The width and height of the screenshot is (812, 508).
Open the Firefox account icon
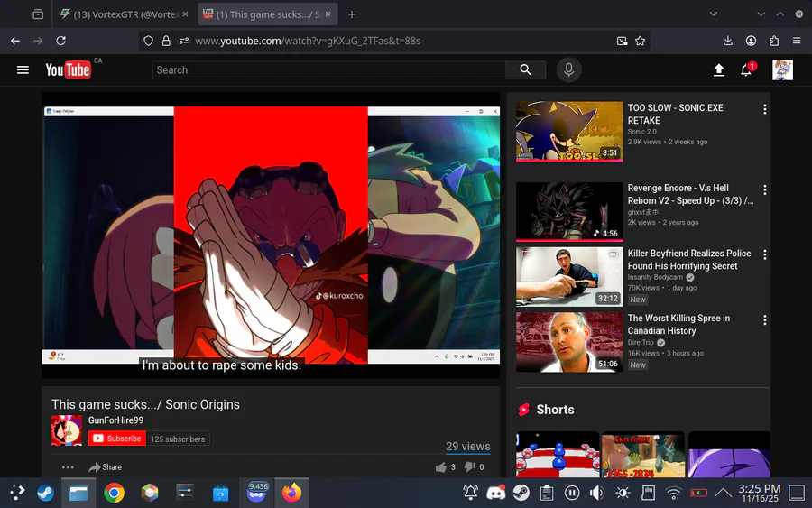751,41
